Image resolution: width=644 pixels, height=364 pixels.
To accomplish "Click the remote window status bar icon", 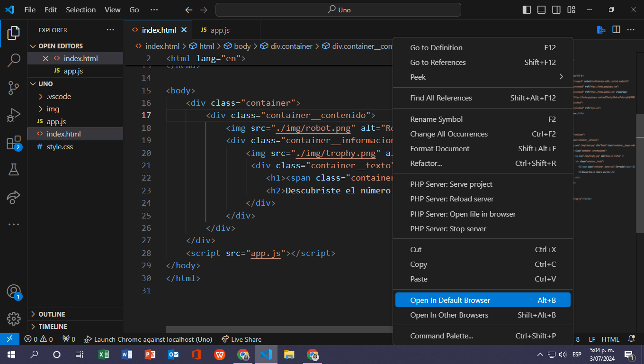I will 9,339.
